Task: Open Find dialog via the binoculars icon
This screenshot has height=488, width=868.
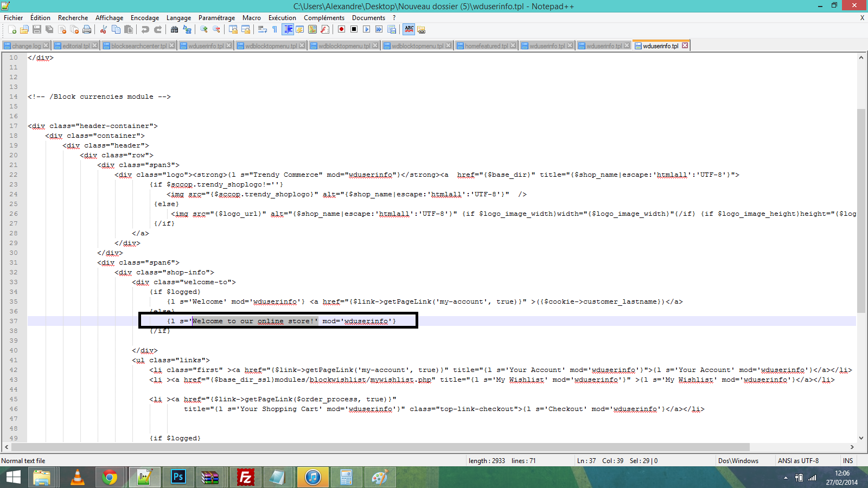Action: (x=174, y=29)
